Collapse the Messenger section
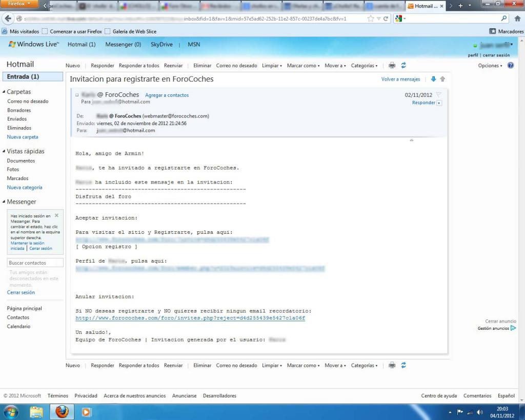Screen dimensions: 525x420 pyautogui.click(x=4, y=202)
